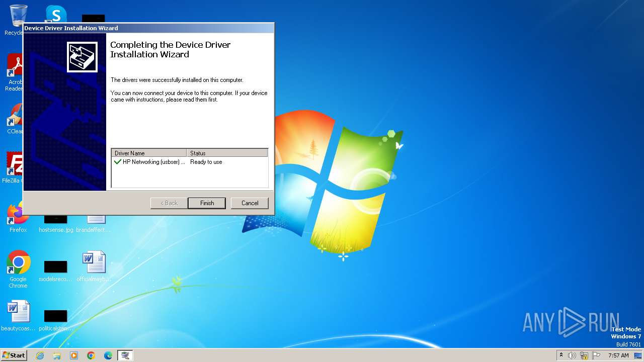Screen dimensions: 644x362
Task: Open Windows Explorer from the taskbar
Action: pyautogui.click(x=57, y=355)
